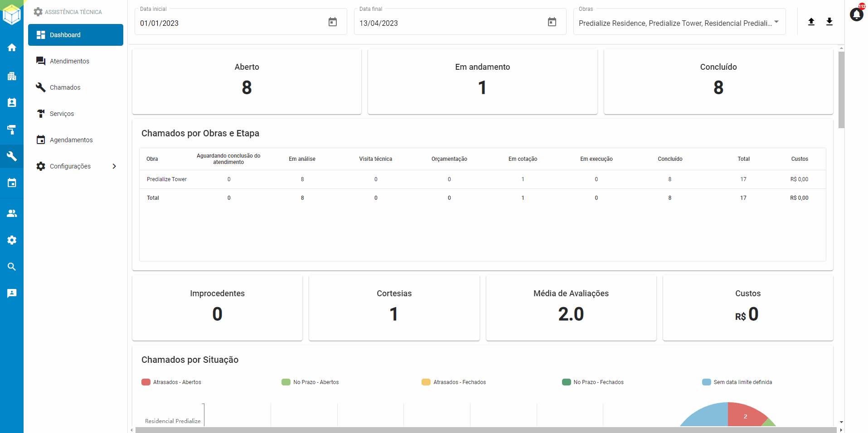The width and height of the screenshot is (868, 433).
Task: Switch to the Atendimentos section
Action: tap(69, 61)
